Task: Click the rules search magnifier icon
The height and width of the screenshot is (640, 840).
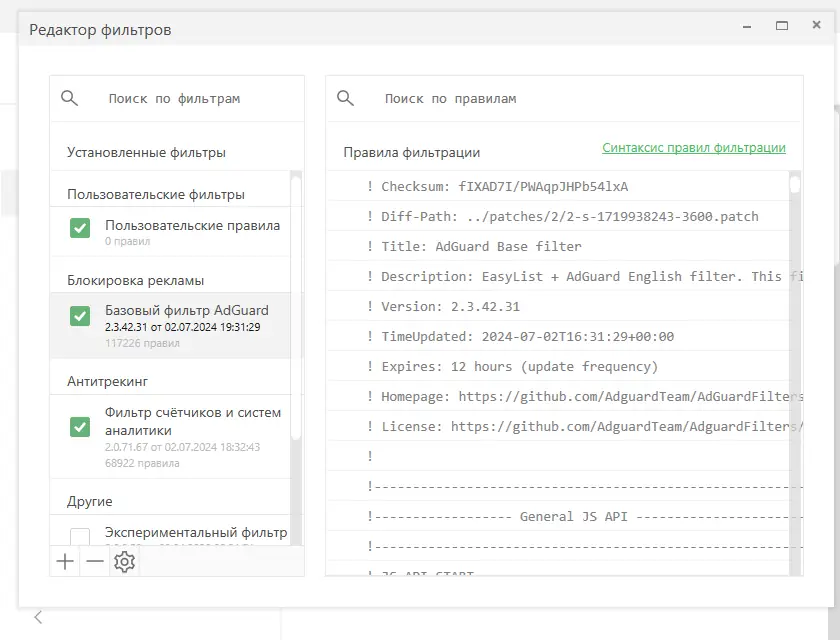Action: point(346,98)
